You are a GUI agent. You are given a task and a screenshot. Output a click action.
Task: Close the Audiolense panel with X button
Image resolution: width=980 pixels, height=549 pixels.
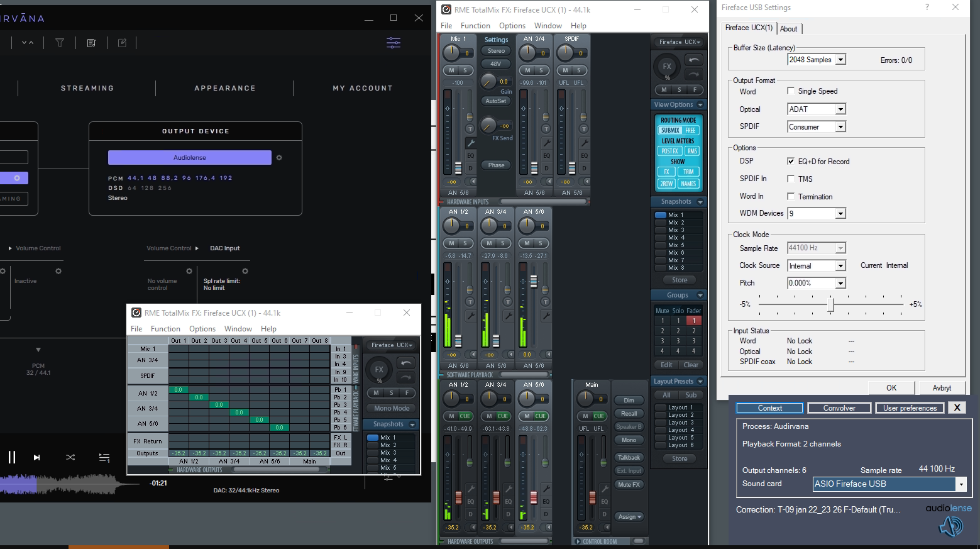[957, 408]
